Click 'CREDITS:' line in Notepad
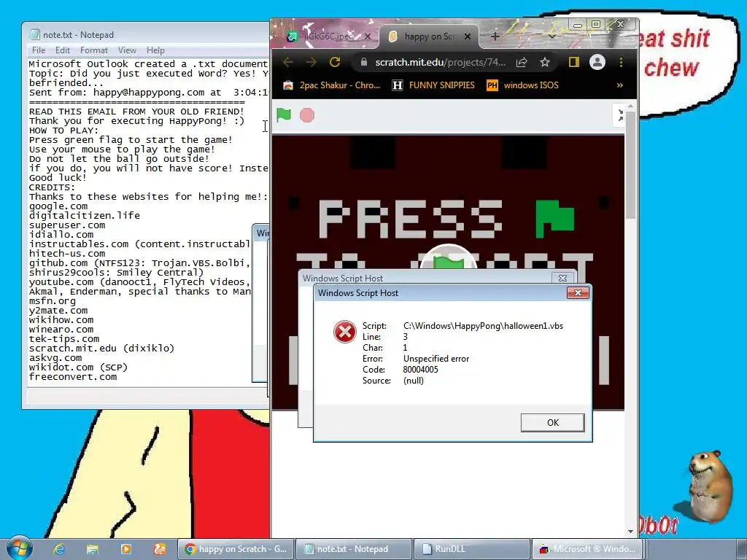This screenshot has height=560, width=747. 52,187
